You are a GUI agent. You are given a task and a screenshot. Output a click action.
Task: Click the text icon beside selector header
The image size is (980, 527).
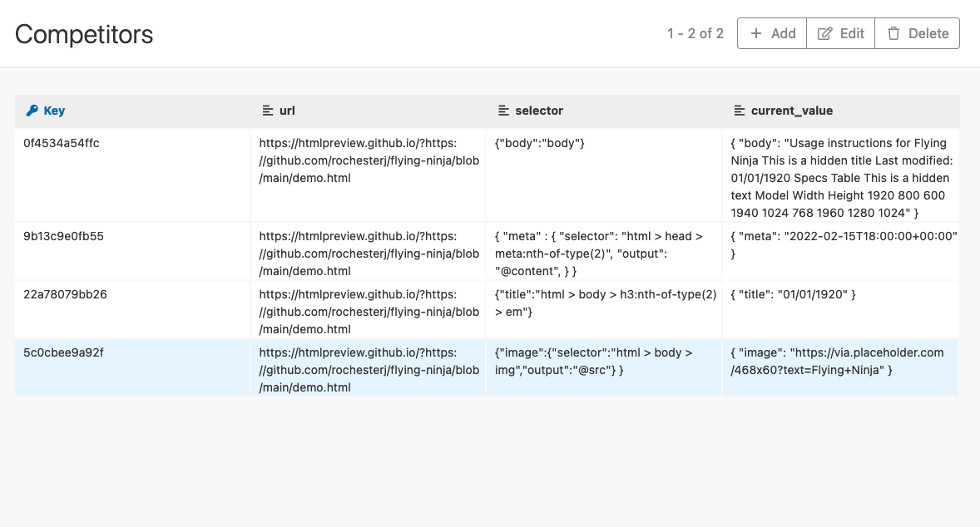(x=503, y=111)
